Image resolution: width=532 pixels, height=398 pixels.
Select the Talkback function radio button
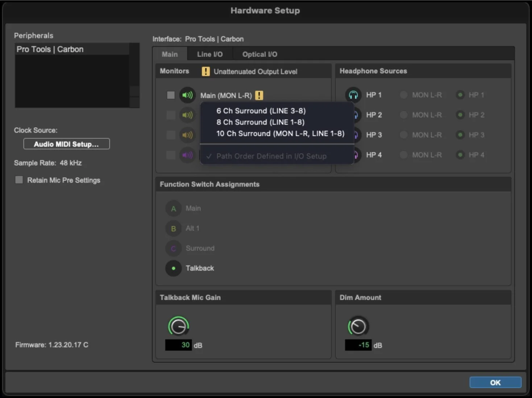173,269
